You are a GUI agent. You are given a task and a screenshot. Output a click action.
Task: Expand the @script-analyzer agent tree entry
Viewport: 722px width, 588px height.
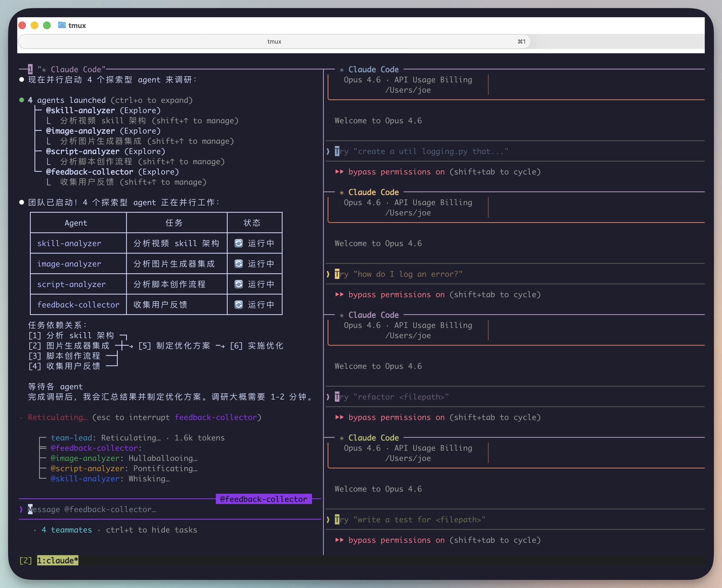pyautogui.click(x=82, y=151)
